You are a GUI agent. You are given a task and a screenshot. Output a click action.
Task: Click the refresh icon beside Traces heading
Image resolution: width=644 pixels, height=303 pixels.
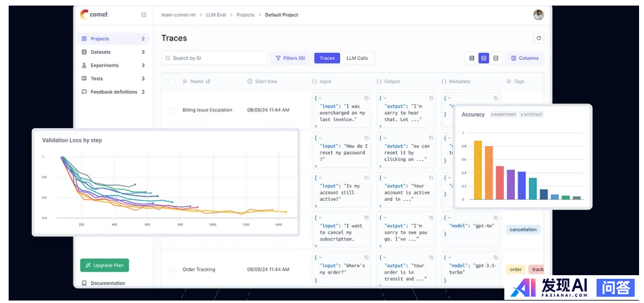point(538,38)
